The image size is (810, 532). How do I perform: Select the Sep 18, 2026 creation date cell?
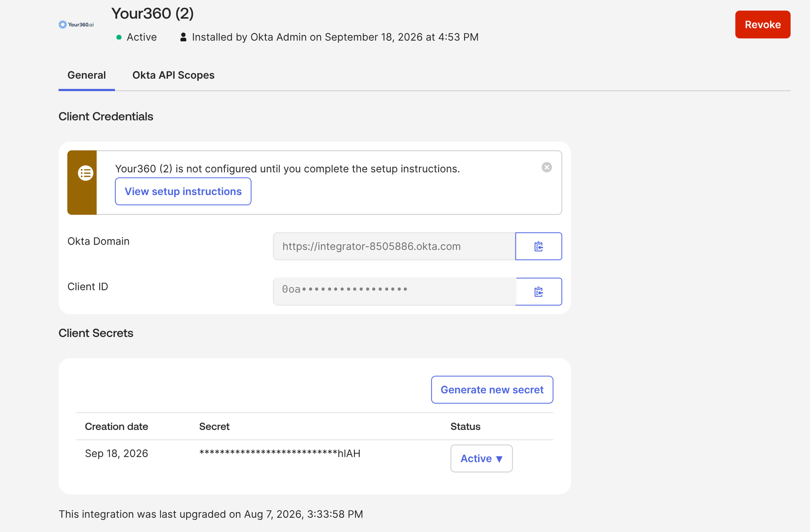click(117, 453)
